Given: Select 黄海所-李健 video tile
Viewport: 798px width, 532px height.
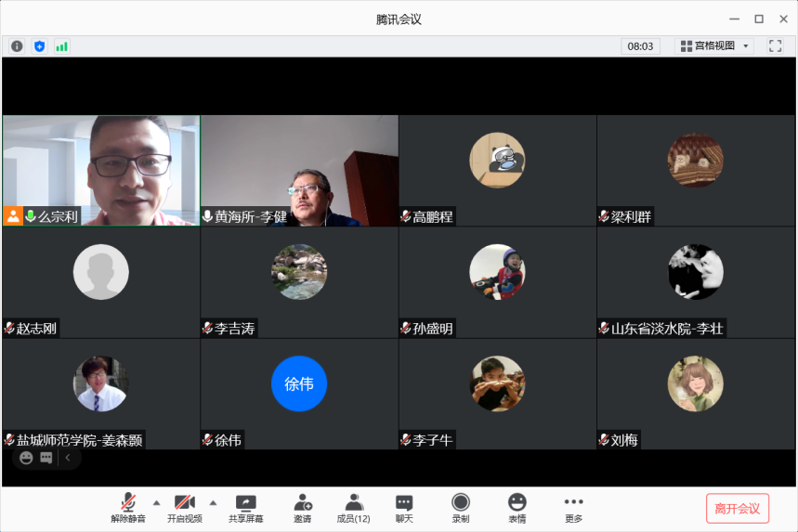Looking at the screenshot, I should coord(300,171).
